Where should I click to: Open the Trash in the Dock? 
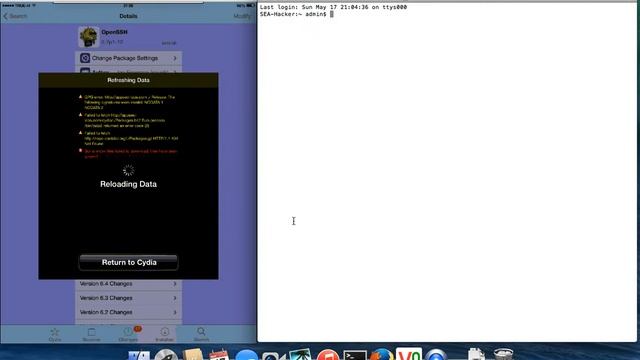(x=503, y=354)
